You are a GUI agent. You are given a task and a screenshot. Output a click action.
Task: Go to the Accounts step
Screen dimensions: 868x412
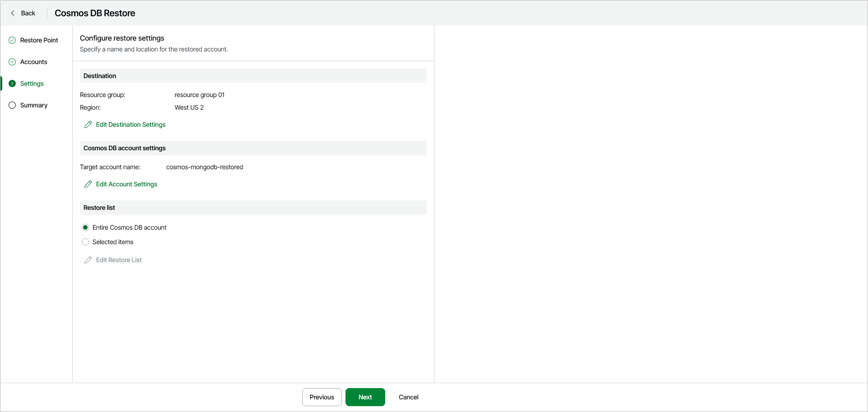coord(33,62)
